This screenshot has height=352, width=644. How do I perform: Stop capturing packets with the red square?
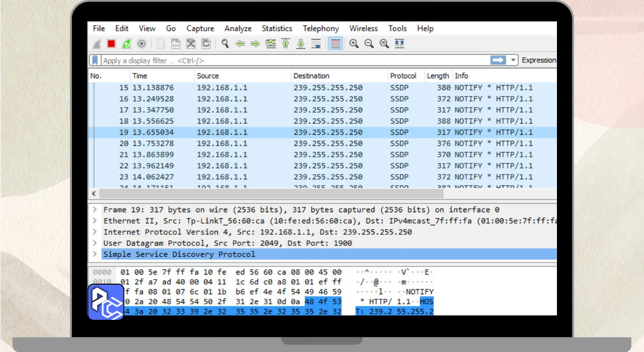(x=111, y=44)
